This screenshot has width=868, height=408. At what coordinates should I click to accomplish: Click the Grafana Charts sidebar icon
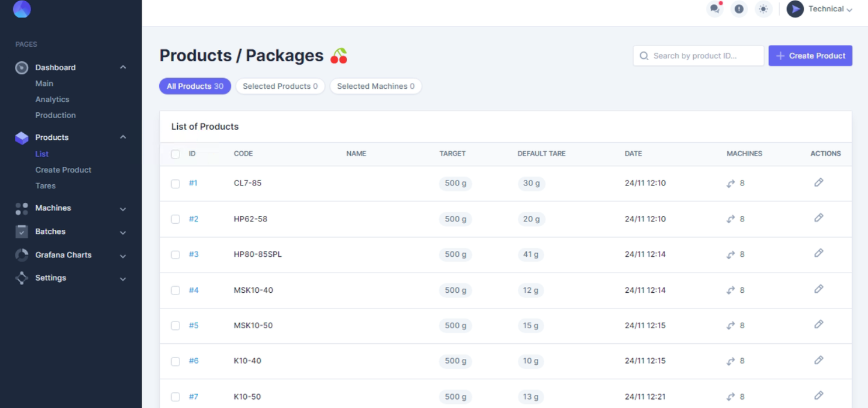(22, 255)
